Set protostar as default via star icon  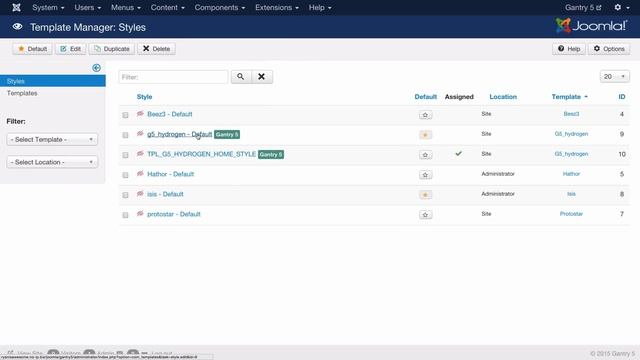tap(425, 215)
